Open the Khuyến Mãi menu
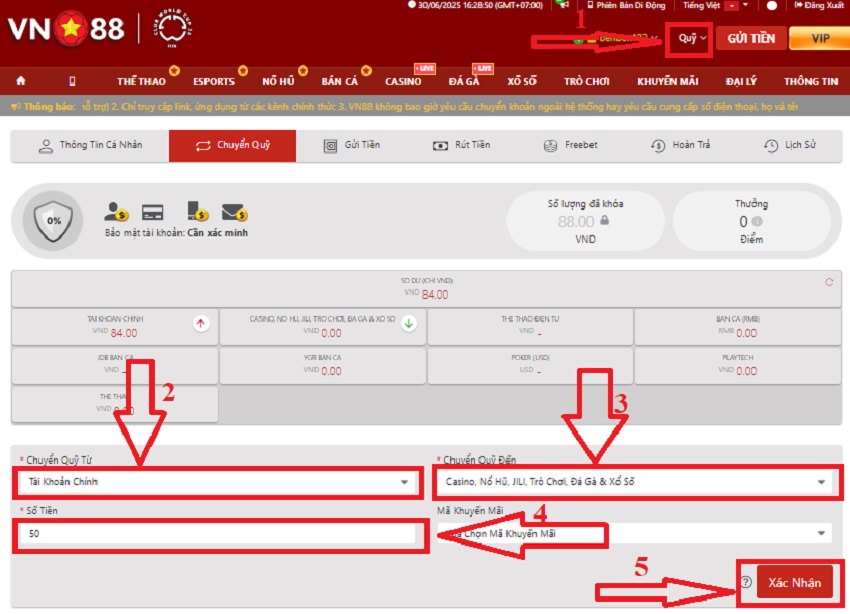The width and height of the screenshot is (850, 614). click(667, 81)
